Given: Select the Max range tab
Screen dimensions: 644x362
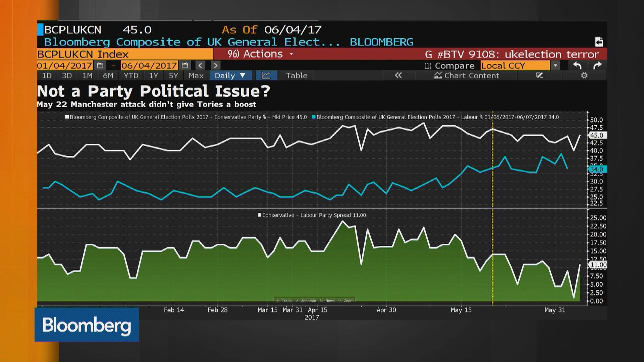Looking at the screenshot, I should (x=196, y=75).
